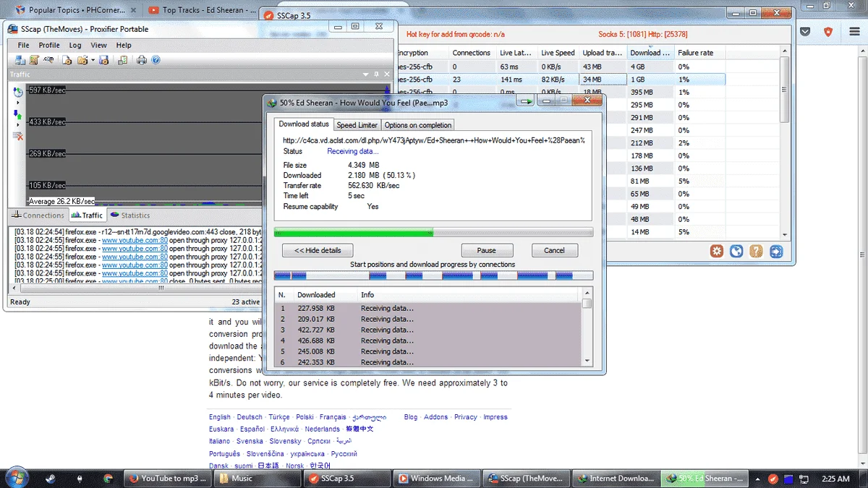Open the Log menu in Proxifier

tap(75, 45)
